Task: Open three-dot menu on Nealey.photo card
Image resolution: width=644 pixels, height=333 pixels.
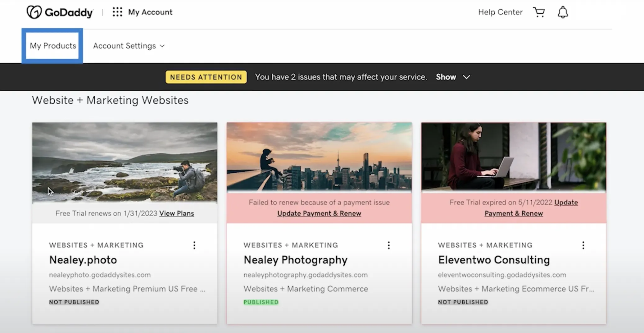Action: [x=194, y=245]
